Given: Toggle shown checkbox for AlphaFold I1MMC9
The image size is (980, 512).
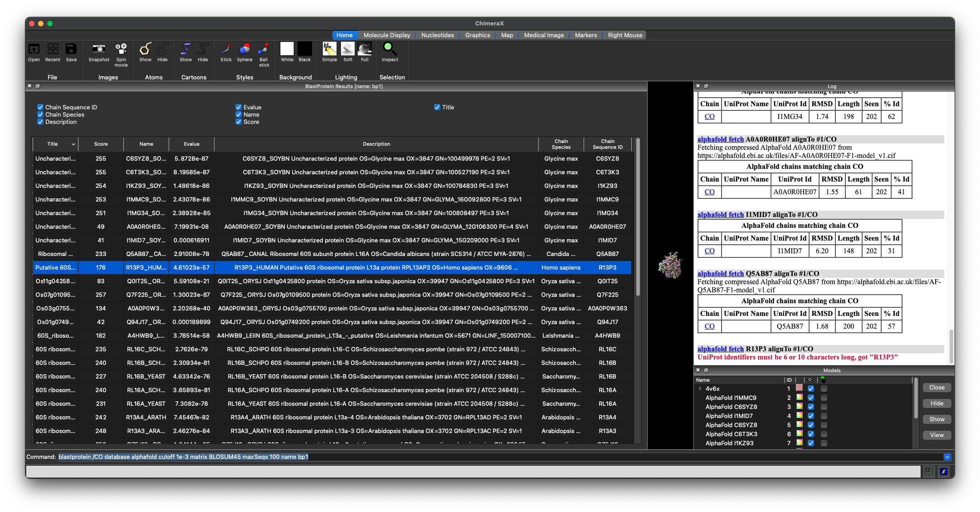Looking at the screenshot, I should [811, 398].
